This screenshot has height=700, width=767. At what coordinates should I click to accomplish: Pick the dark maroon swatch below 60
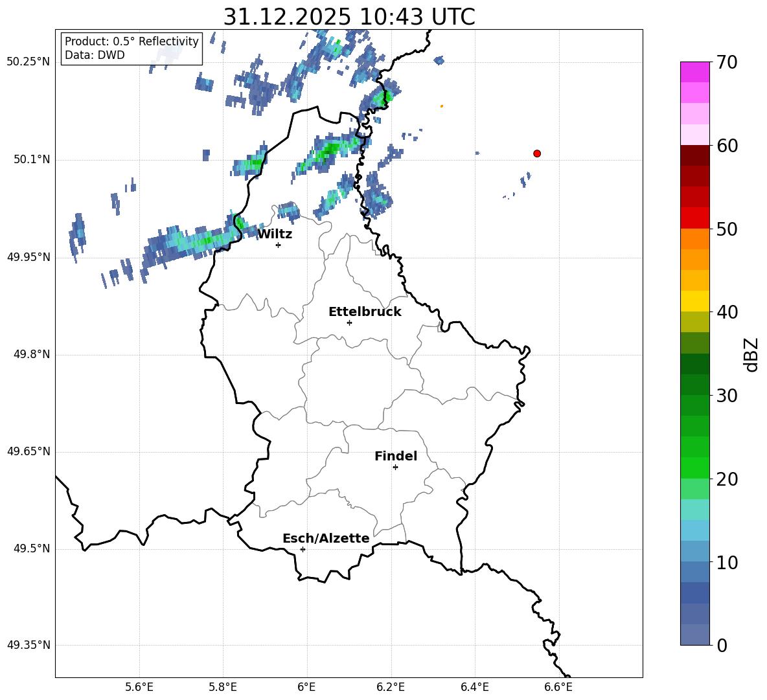click(694, 155)
